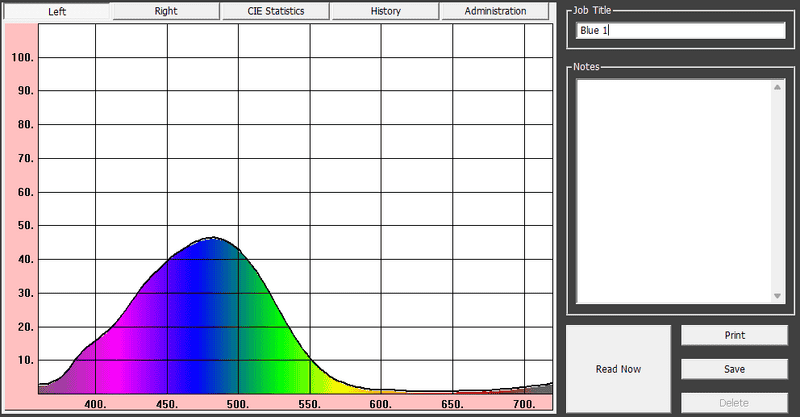Print the current spectrum reading

(734, 335)
